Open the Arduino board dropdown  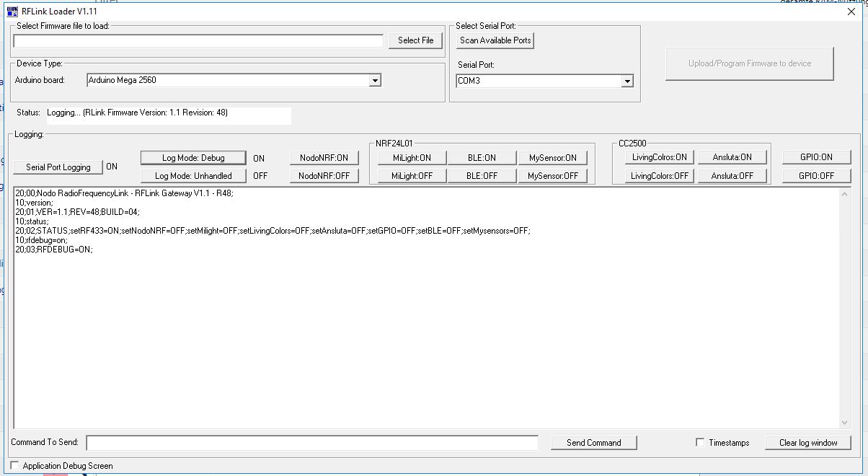375,80
